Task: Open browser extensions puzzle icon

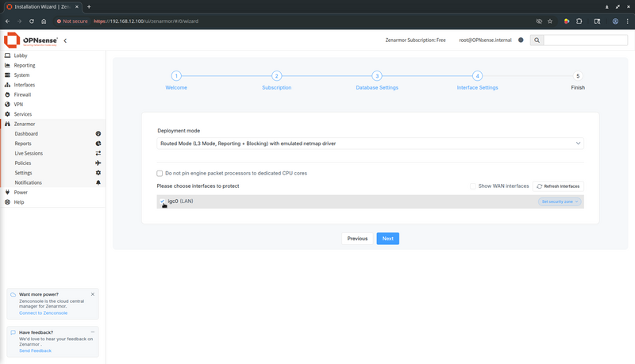Action: pyautogui.click(x=579, y=21)
